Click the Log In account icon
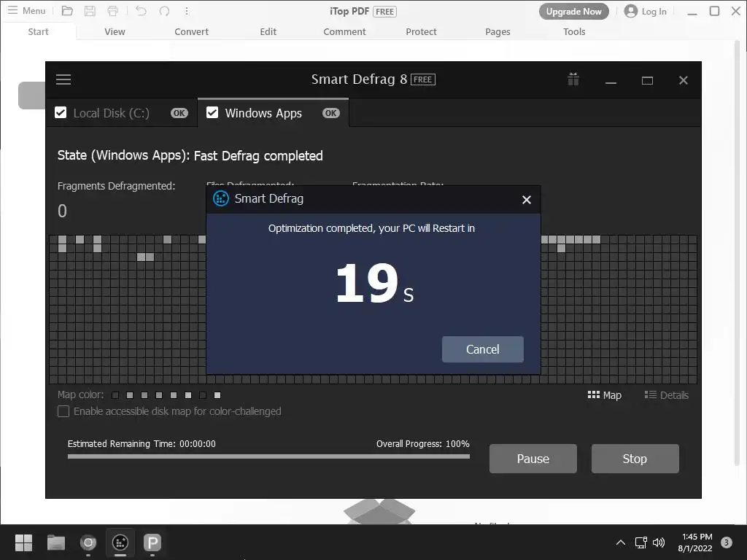The height and width of the screenshot is (560, 747). tap(631, 11)
